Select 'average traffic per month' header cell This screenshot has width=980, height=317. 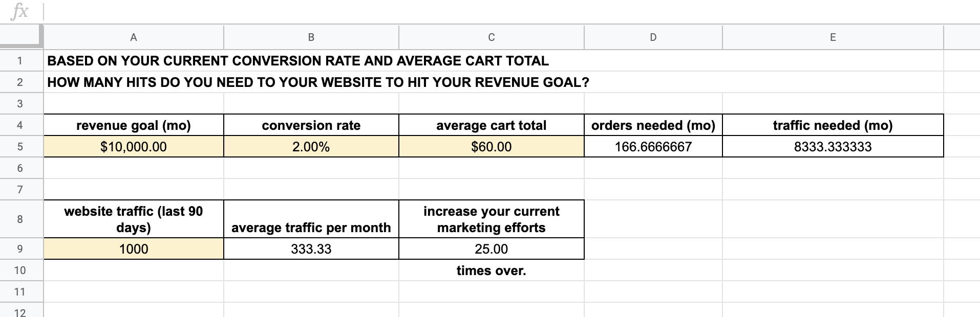[311, 219]
